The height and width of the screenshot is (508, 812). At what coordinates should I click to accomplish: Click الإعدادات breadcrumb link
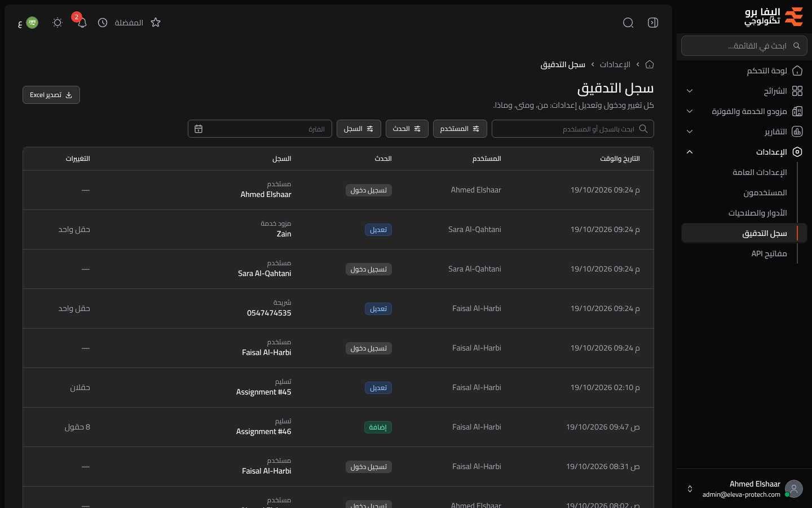[615, 64]
